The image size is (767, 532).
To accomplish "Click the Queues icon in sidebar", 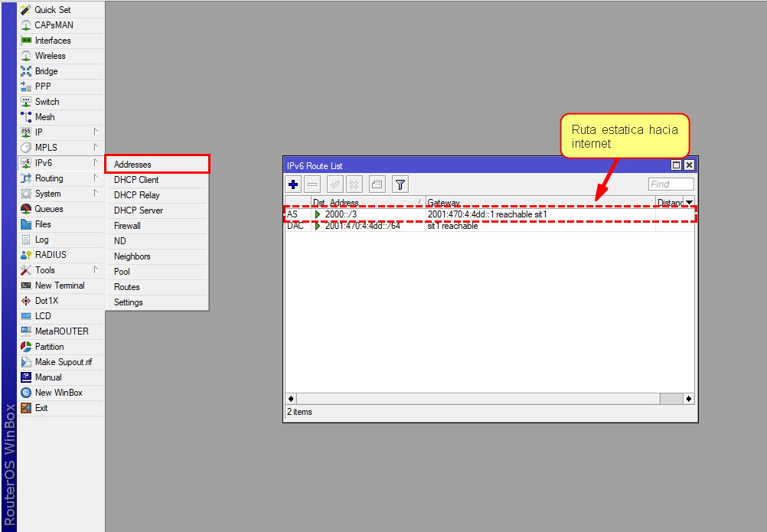I will [x=26, y=209].
